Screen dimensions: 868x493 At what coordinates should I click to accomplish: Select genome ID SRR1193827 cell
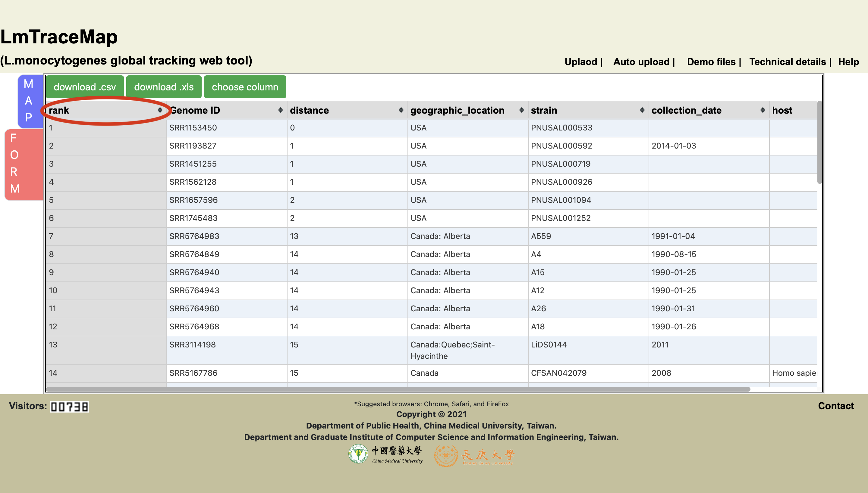point(227,146)
